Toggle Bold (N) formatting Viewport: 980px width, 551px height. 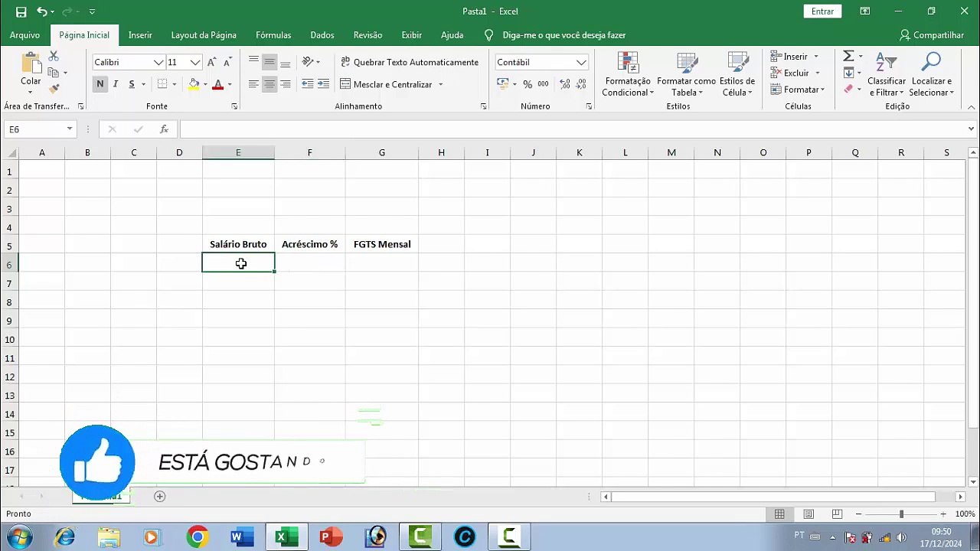tap(100, 84)
